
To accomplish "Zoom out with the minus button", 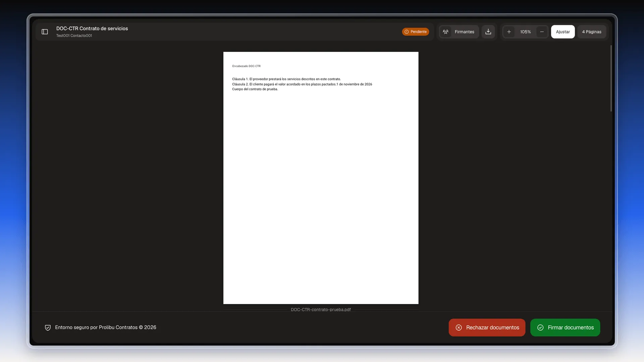I will point(542,32).
